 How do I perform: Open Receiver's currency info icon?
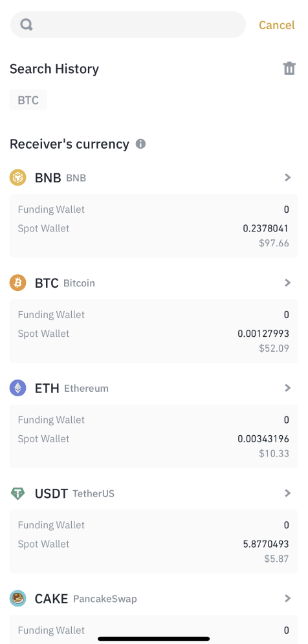(x=140, y=144)
